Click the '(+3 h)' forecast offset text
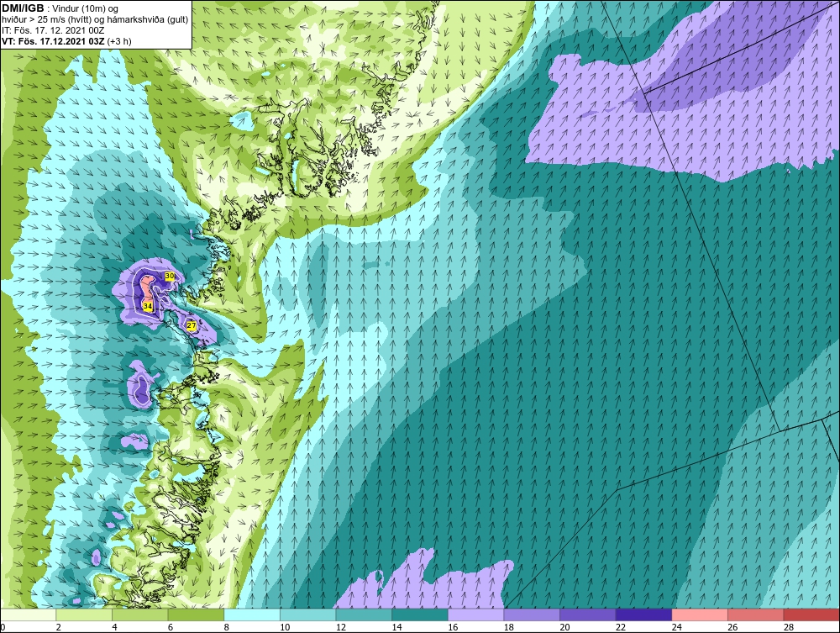The image size is (840, 633). (119, 40)
